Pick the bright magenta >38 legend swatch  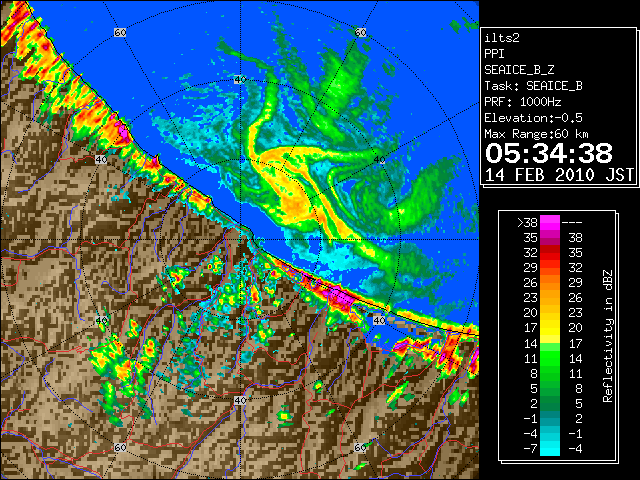pos(550,223)
